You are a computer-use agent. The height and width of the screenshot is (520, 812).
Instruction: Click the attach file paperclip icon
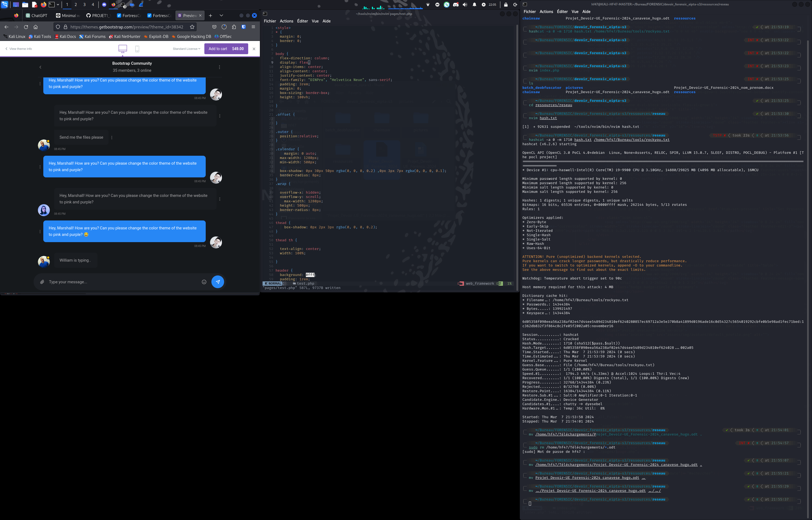[42, 282]
